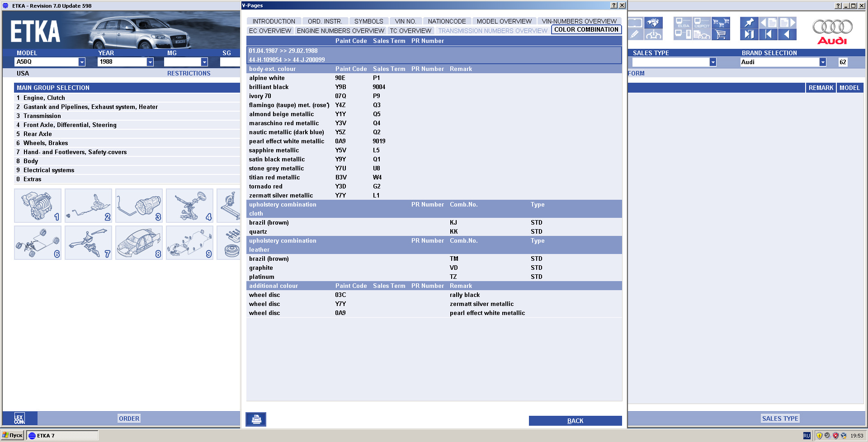Click the pushpin bookmark icon
This screenshot has height=442, width=868.
(x=749, y=23)
